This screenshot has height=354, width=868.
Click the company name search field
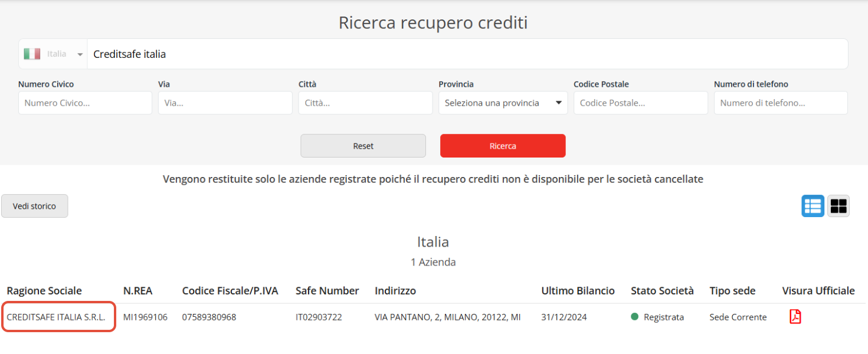click(x=467, y=54)
